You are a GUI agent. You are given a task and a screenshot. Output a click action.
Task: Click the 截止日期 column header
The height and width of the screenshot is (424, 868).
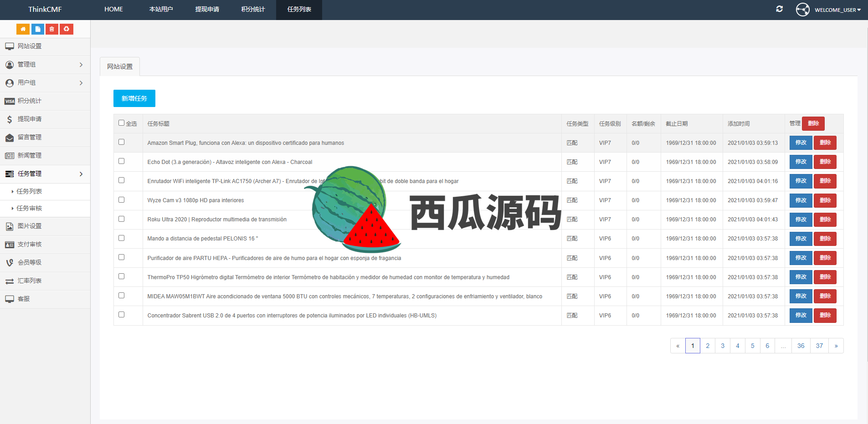[x=677, y=124]
